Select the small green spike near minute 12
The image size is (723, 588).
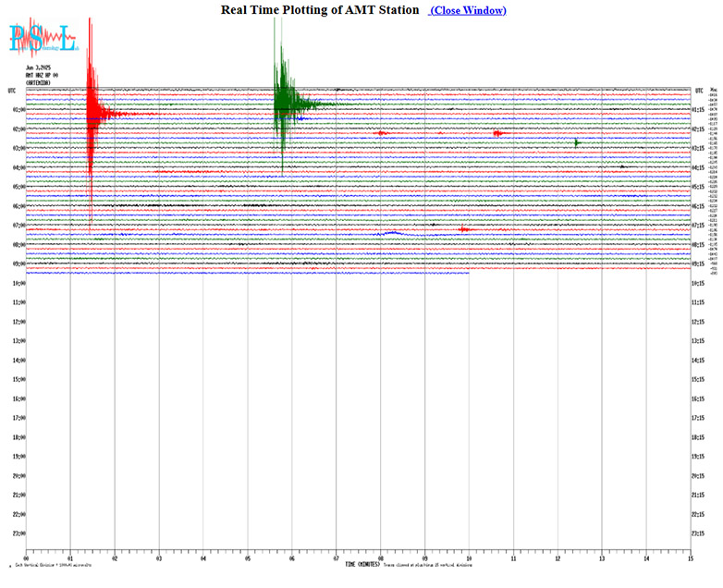pyautogui.click(x=576, y=142)
